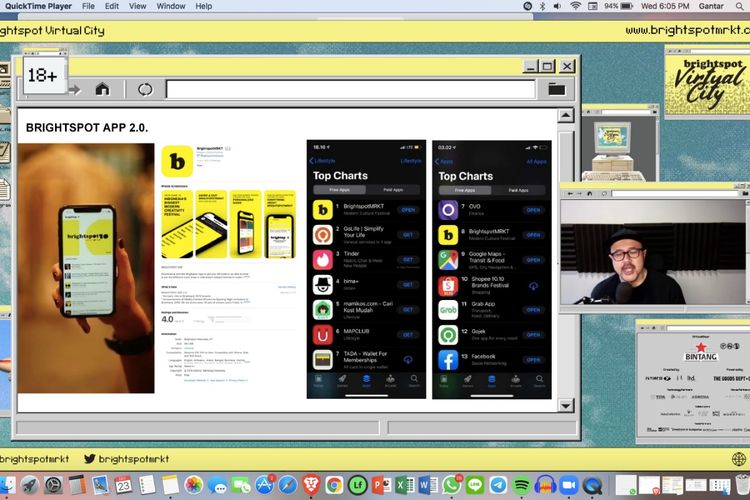Open the Edit menu

(x=112, y=6)
